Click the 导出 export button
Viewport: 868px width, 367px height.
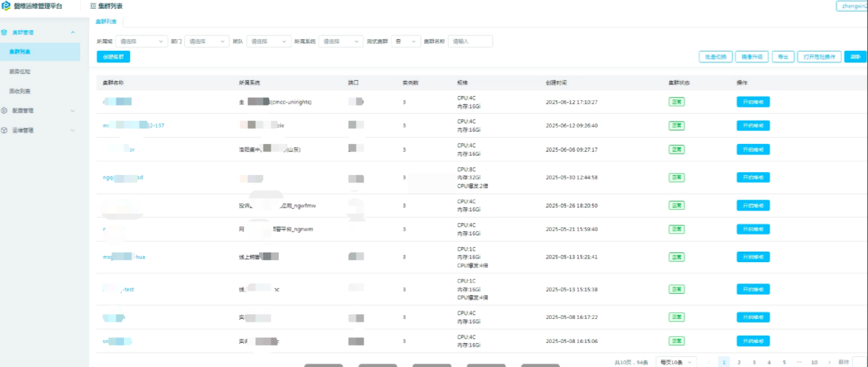[x=782, y=57]
